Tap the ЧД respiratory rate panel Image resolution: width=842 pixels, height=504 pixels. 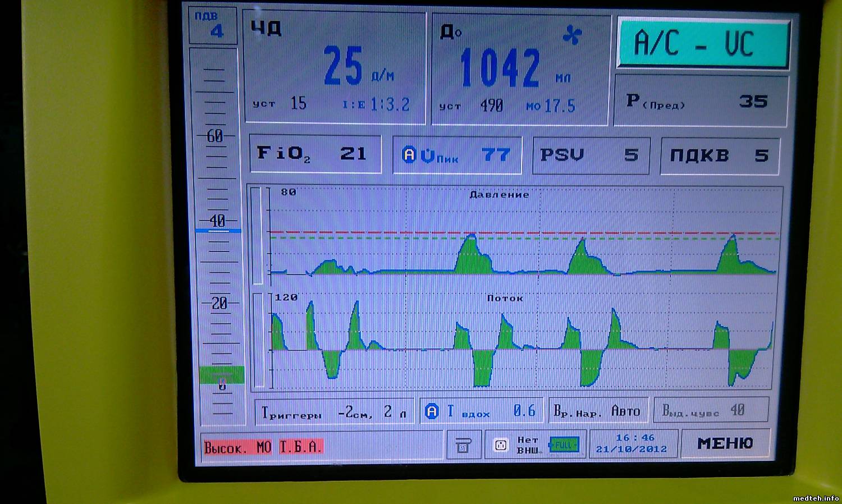[x=335, y=68]
